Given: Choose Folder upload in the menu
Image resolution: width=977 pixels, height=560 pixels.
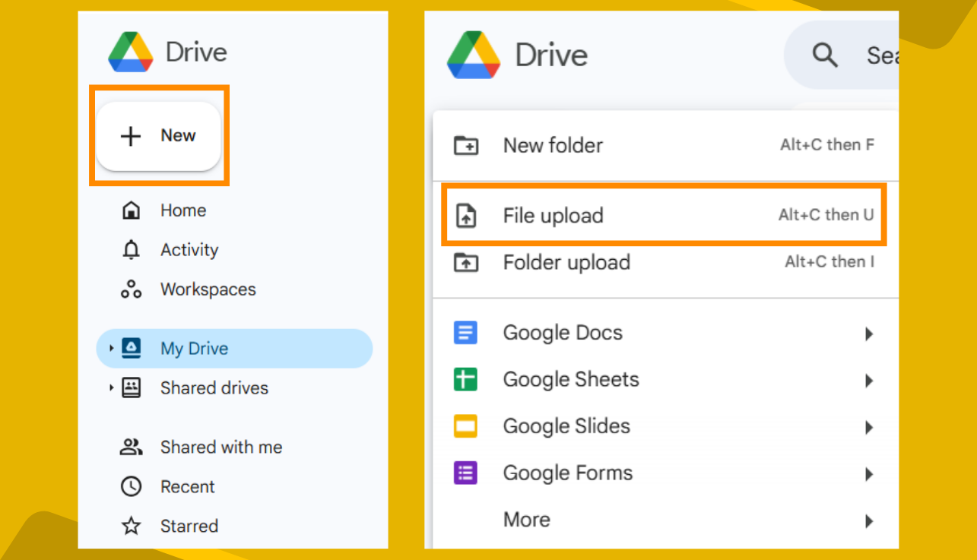Looking at the screenshot, I should click(x=566, y=262).
